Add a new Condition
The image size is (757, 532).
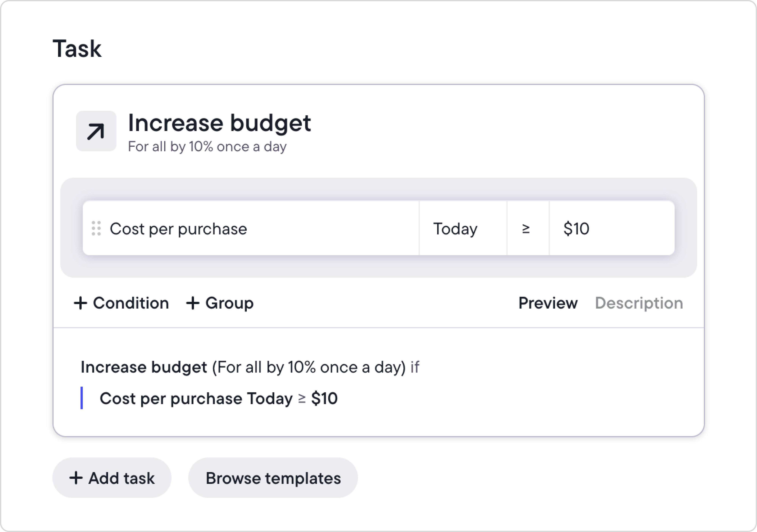click(131, 303)
